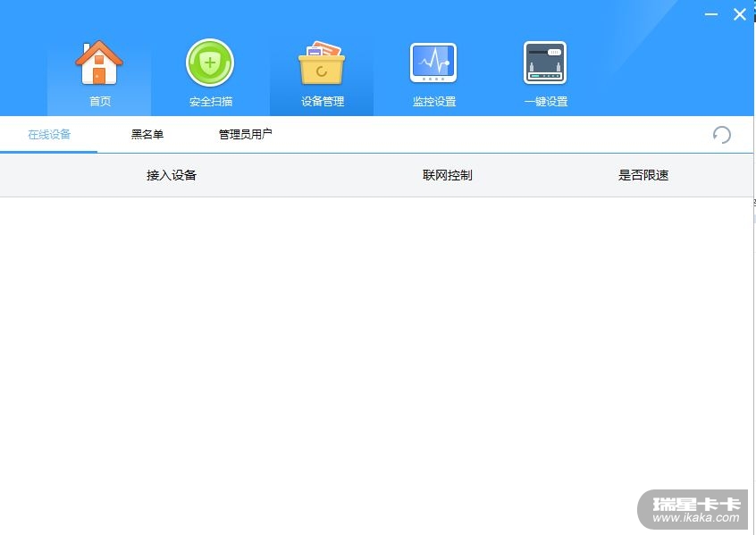Click the 是否限速 column header

tap(643, 175)
